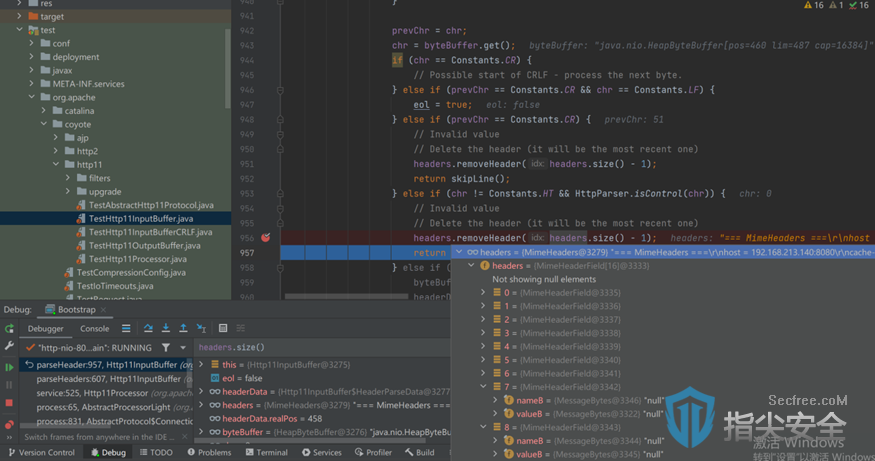
Task: Expand MimeHeaderField element 0 in popup
Action: (x=483, y=292)
